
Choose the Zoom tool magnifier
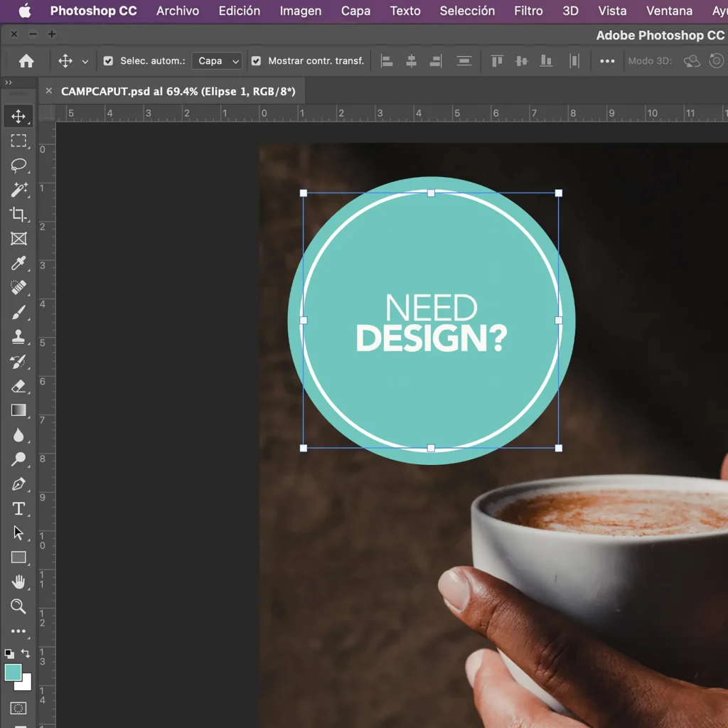point(18,606)
